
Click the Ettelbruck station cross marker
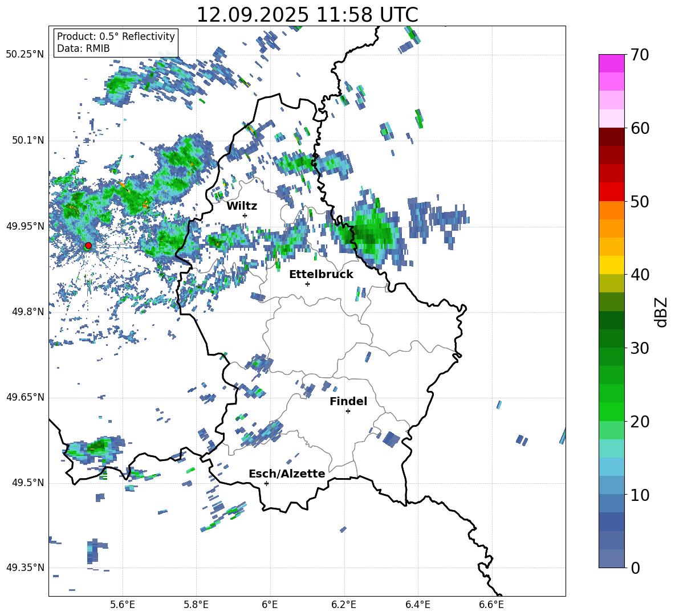(x=307, y=284)
